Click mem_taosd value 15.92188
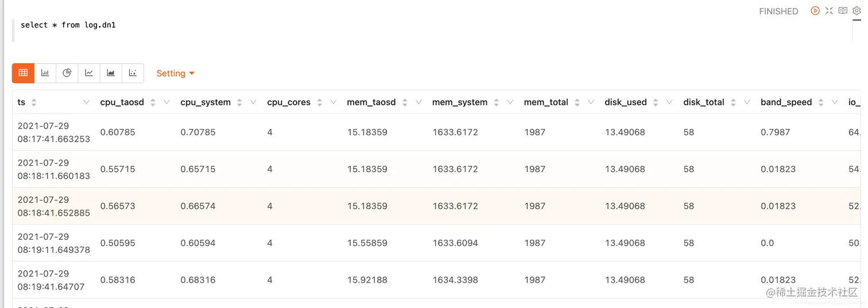The width and height of the screenshot is (868, 308). point(367,280)
